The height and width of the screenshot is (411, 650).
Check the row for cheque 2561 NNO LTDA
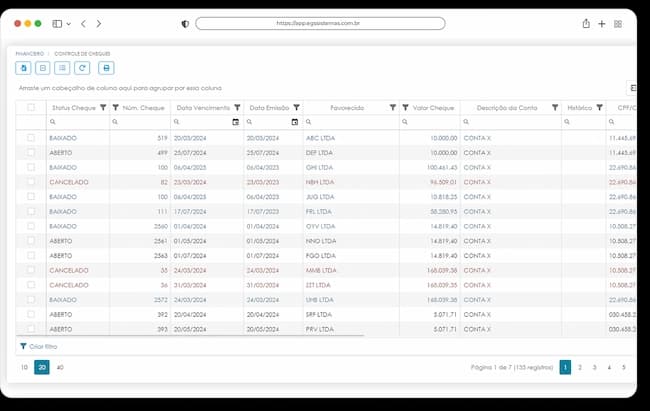(x=31, y=241)
